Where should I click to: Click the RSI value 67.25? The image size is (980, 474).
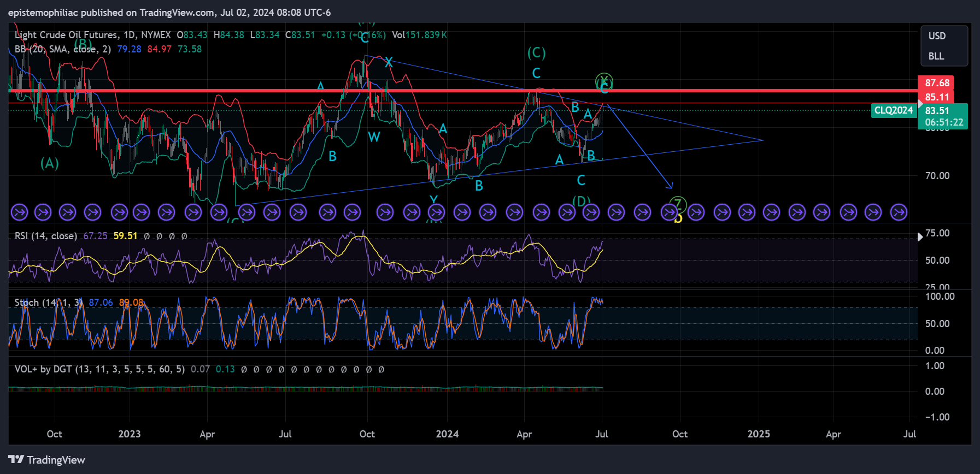pos(95,236)
